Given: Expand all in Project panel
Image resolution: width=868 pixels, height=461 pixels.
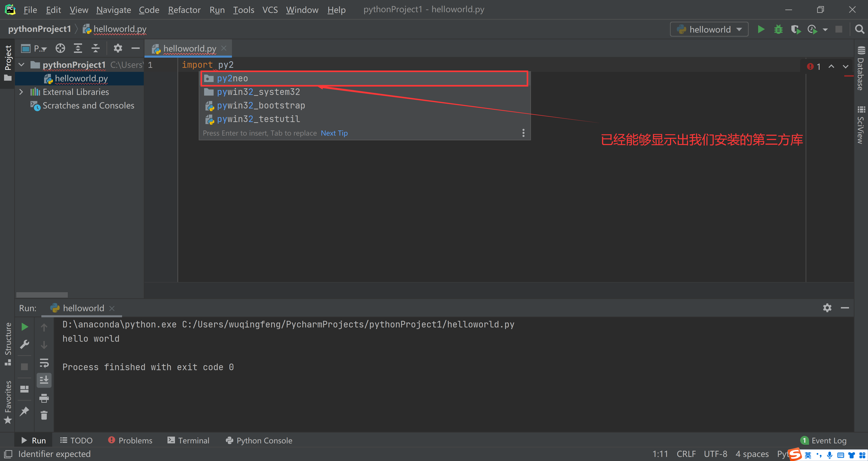Looking at the screenshot, I should click(78, 48).
